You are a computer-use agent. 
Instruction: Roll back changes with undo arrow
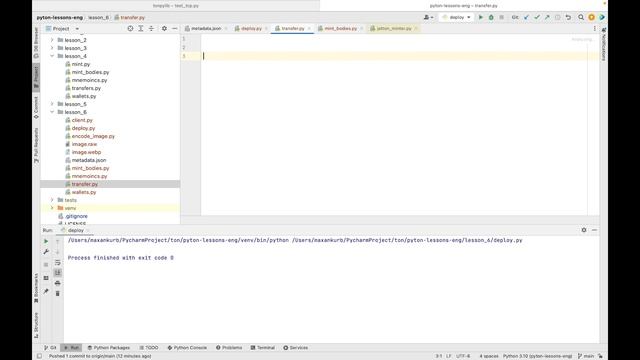pyautogui.click(x=568, y=18)
